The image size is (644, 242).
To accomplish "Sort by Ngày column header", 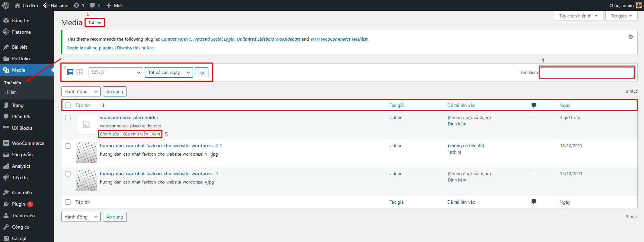I will click(x=565, y=105).
